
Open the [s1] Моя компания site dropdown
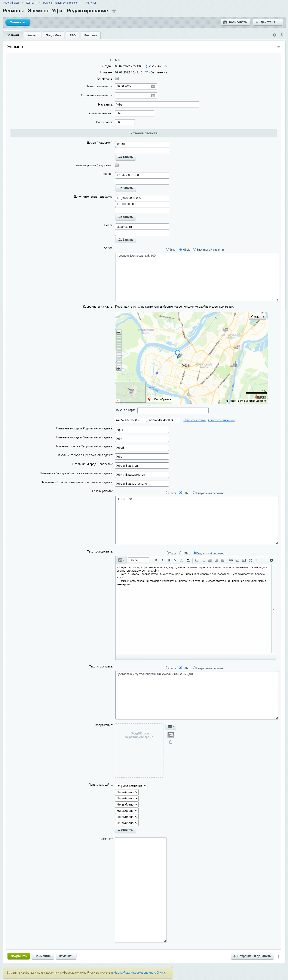[131, 786]
